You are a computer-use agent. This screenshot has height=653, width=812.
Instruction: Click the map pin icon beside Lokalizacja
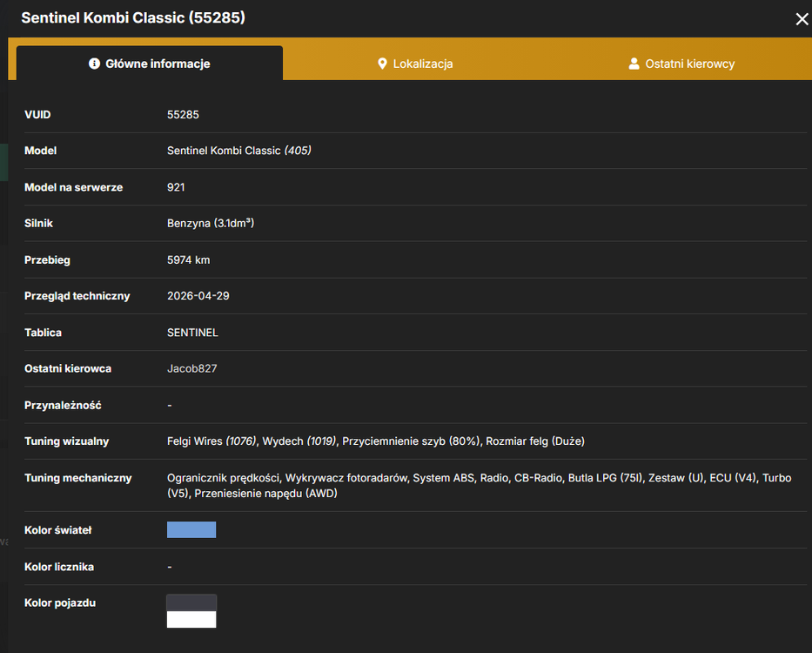click(382, 64)
